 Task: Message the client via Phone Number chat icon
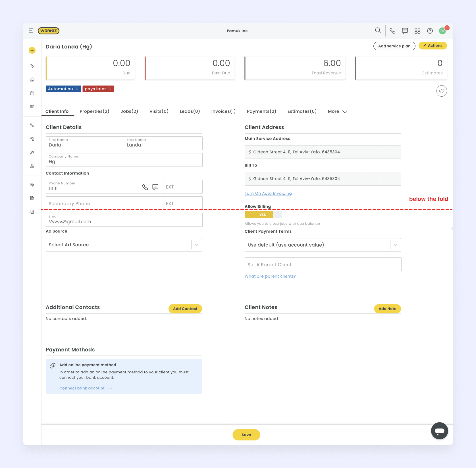(x=155, y=187)
